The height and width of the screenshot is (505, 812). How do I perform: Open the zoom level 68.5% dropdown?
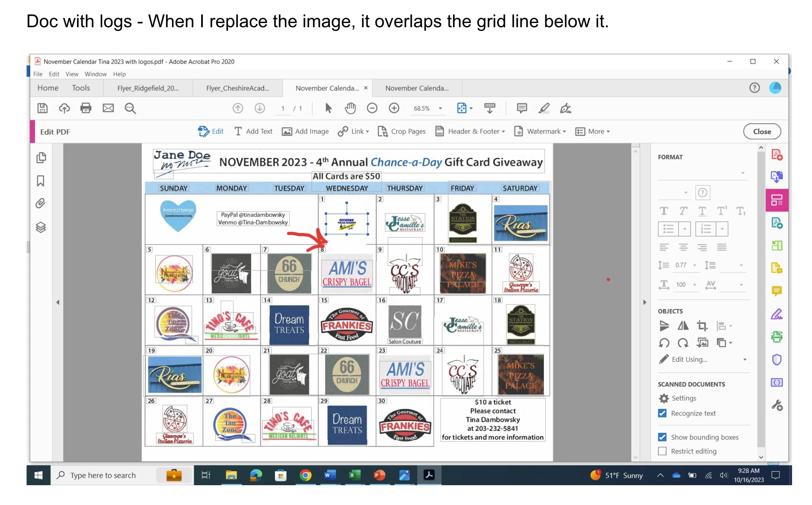pos(440,109)
